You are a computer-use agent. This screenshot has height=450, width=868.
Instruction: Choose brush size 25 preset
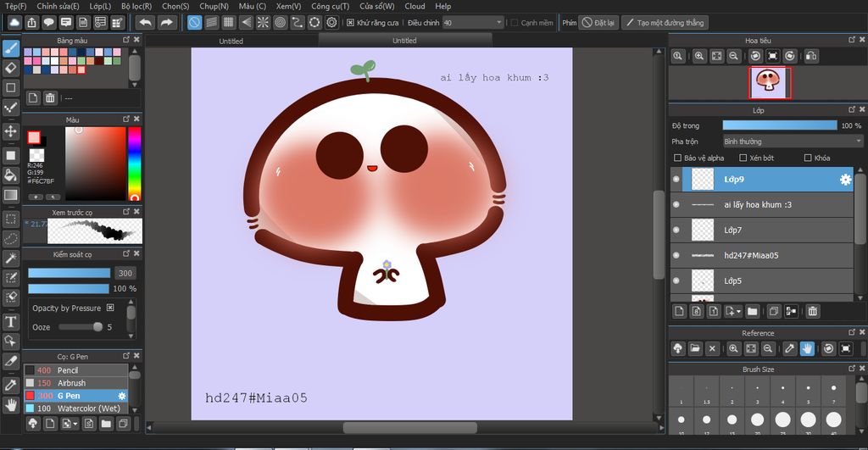(x=782, y=419)
